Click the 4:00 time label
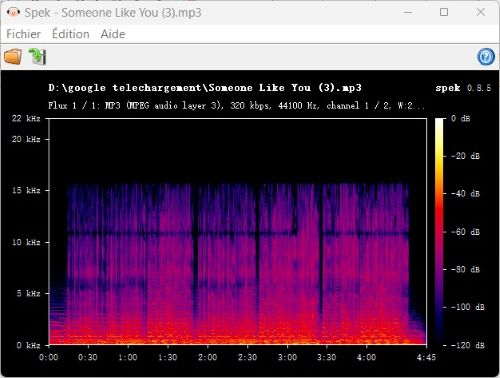The height and width of the screenshot is (378, 500). [366, 357]
